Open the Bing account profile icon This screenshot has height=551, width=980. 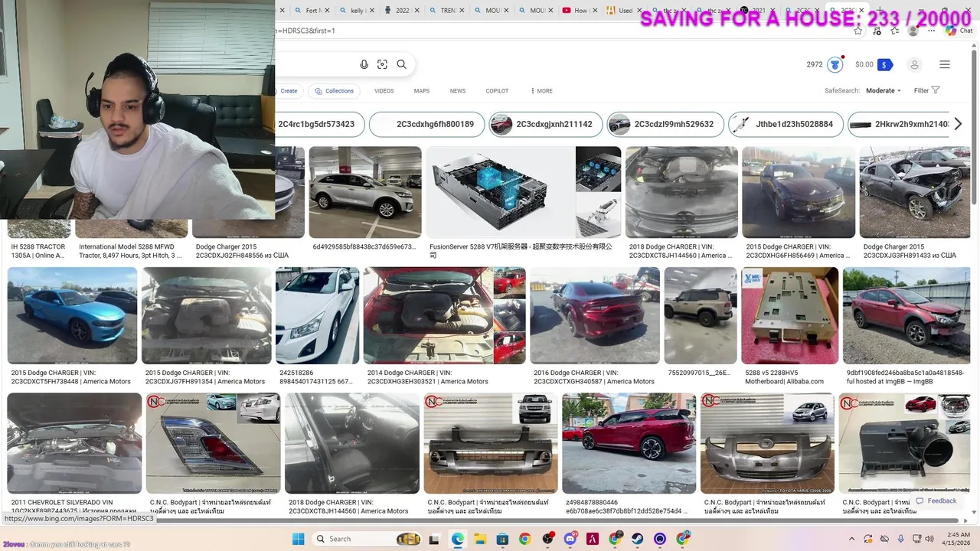coord(914,64)
